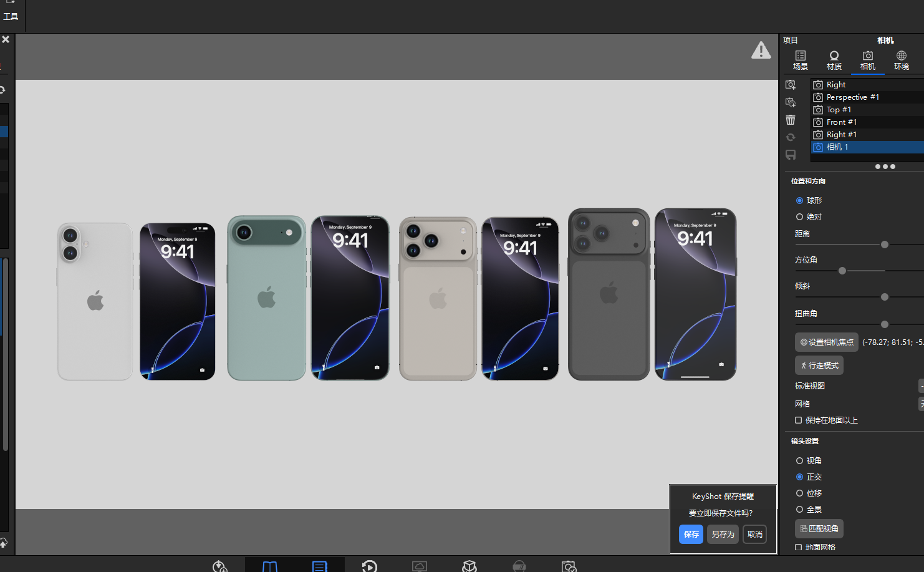Click 保存 in KeyShot save reminder
The image size is (924, 572).
point(691,535)
